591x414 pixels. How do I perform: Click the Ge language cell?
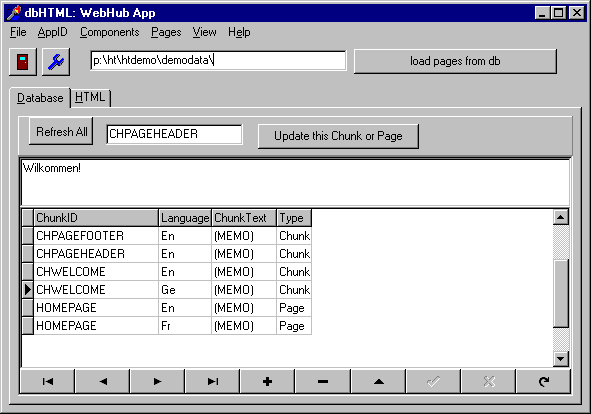pyautogui.click(x=185, y=290)
